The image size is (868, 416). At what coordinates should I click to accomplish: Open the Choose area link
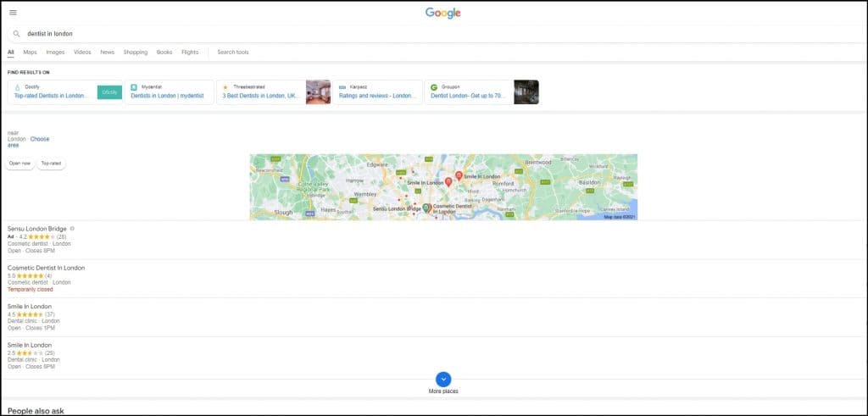pos(40,139)
